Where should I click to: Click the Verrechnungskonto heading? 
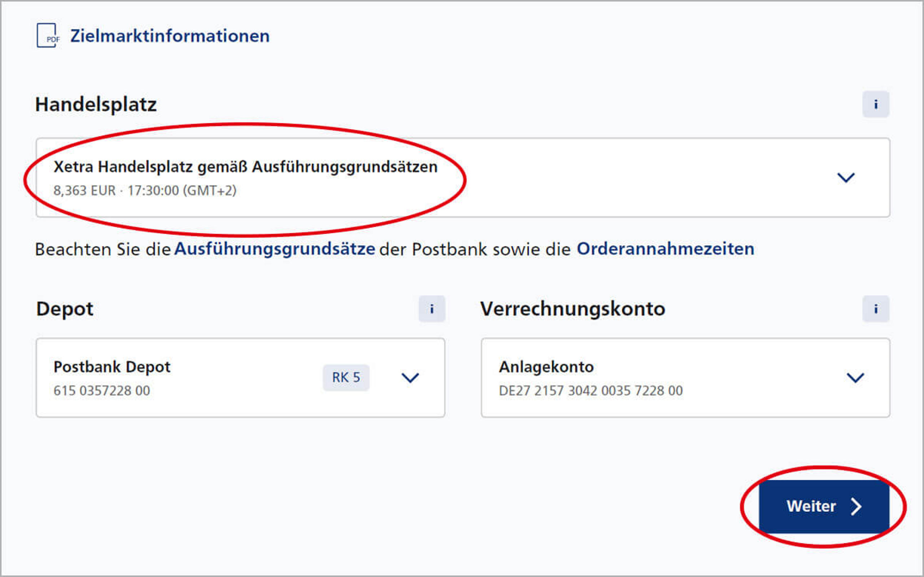(573, 309)
